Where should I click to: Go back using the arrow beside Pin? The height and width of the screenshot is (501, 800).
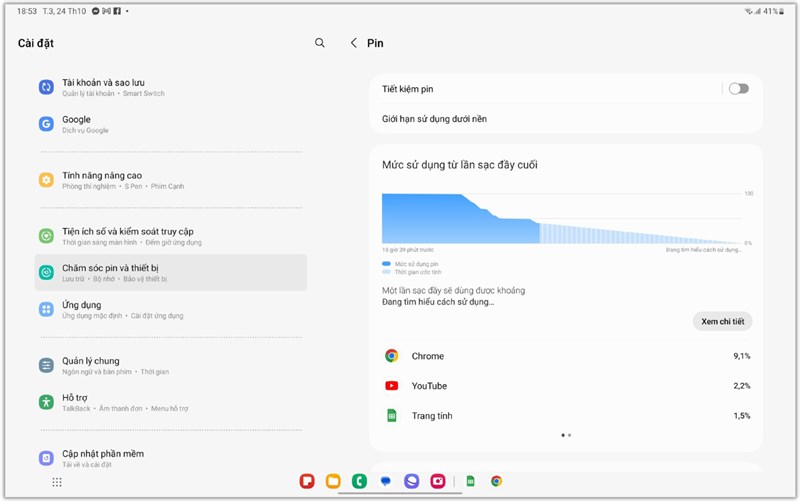(354, 43)
